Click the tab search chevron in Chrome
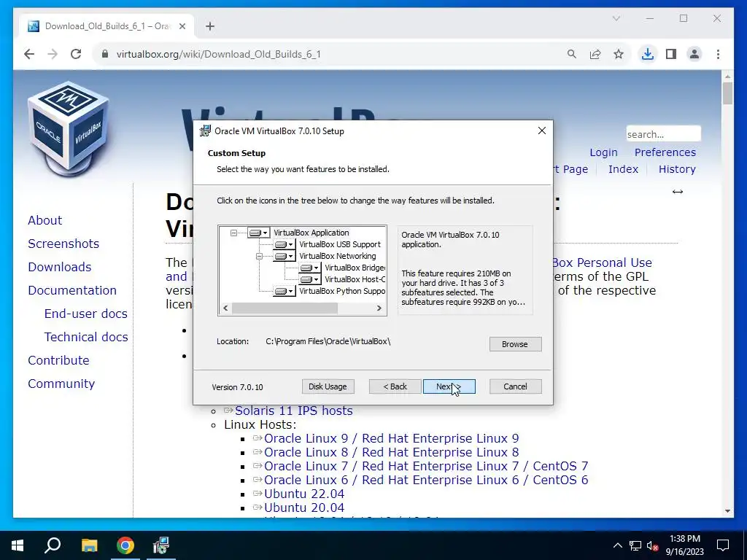 point(616,18)
